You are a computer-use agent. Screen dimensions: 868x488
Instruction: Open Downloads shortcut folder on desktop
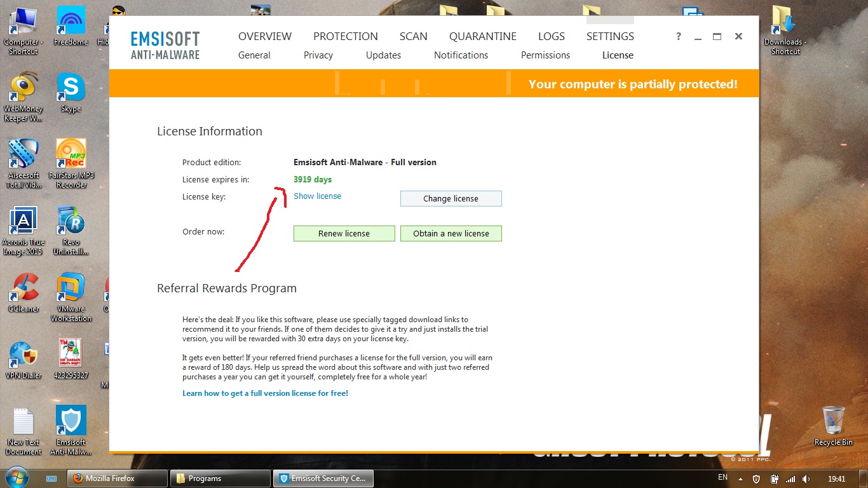coord(785,30)
